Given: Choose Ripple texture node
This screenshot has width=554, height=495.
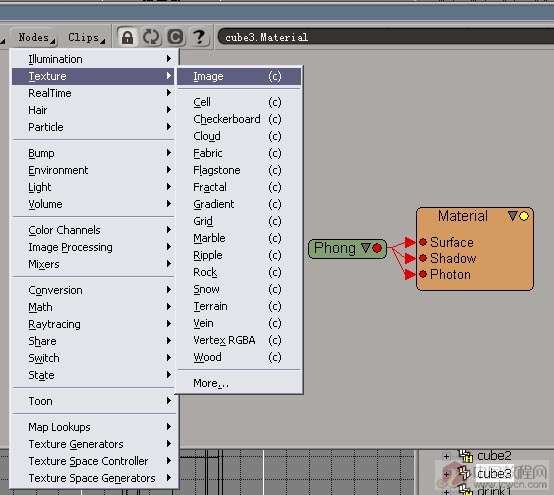Looking at the screenshot, I should (239, 255).
